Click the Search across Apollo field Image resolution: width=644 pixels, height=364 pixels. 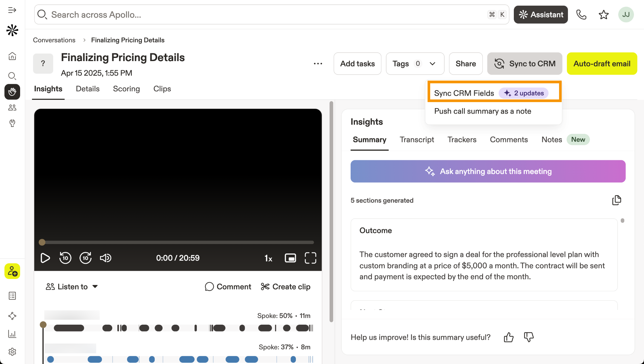(272, 14)
